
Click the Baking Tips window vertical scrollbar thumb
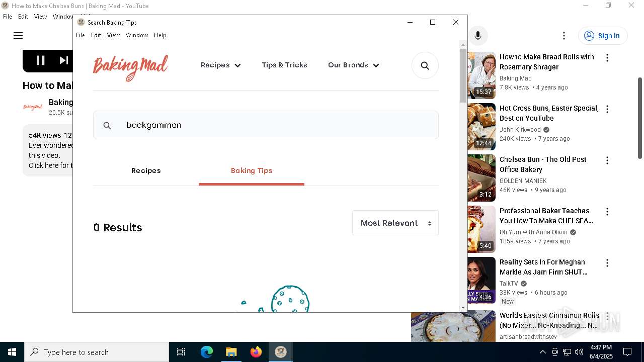click(463, 75)
